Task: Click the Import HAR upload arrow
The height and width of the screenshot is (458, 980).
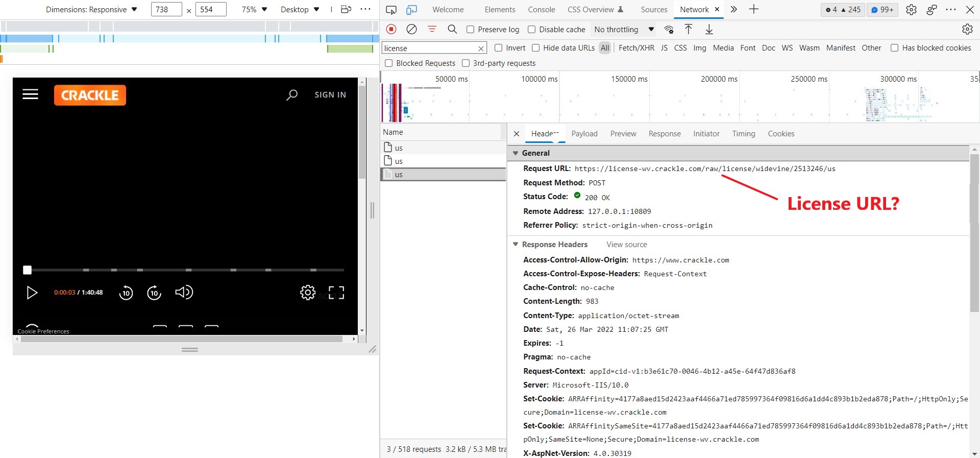Action: pos(688,30)
